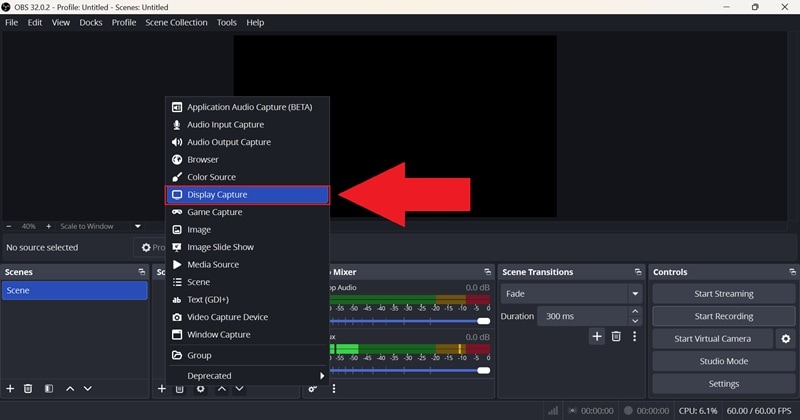Screen dimensions: 800x420
Task: Select Image Slide Show source
Action: pyautogui.click(x=247, y=247)
